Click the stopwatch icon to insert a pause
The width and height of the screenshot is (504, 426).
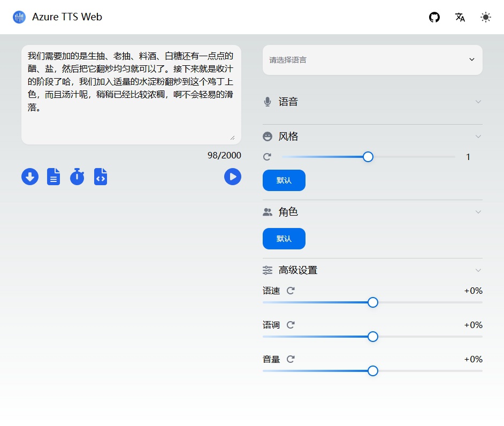pyautogui.click(x=77, y=177)
